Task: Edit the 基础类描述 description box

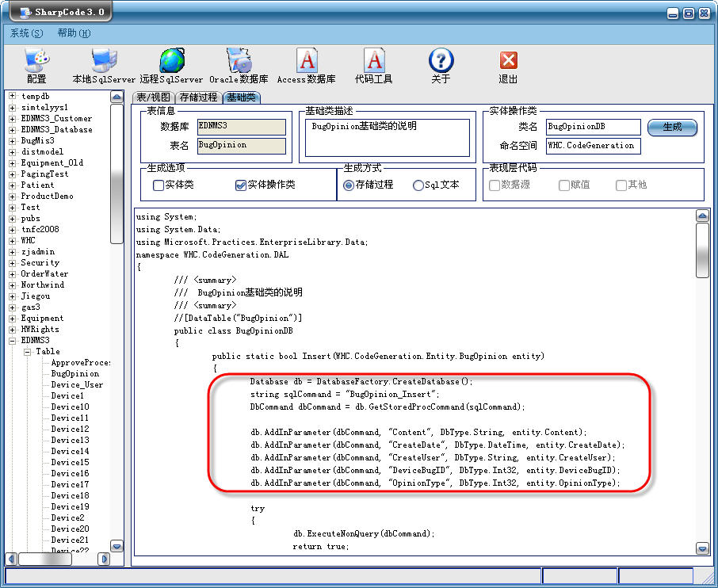Action: point(388,138)
